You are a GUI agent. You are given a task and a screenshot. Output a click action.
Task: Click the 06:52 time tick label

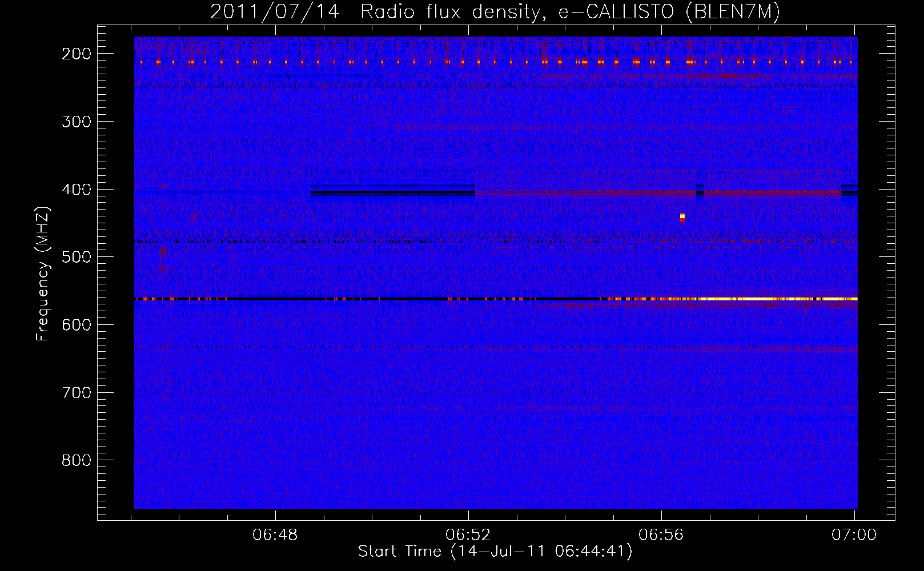point(468,534)
